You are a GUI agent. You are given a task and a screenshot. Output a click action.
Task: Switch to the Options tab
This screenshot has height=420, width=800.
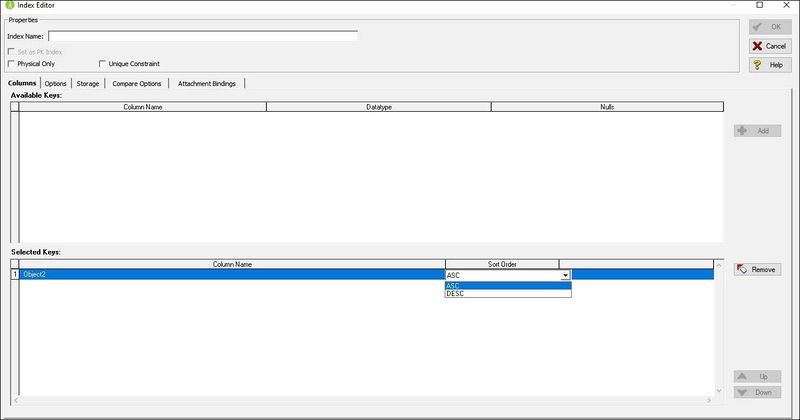pos(55,83)
